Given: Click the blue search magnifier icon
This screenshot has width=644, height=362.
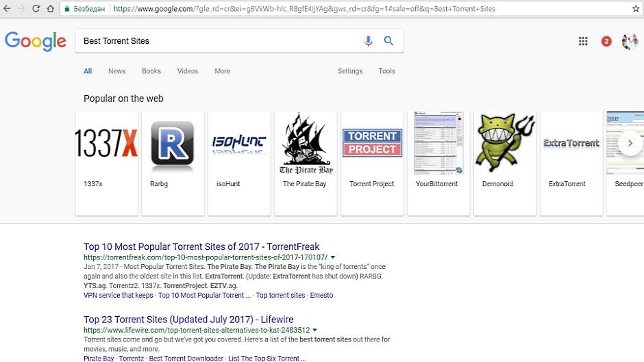Looking at the screenshot, I should (x=388, y=41).
